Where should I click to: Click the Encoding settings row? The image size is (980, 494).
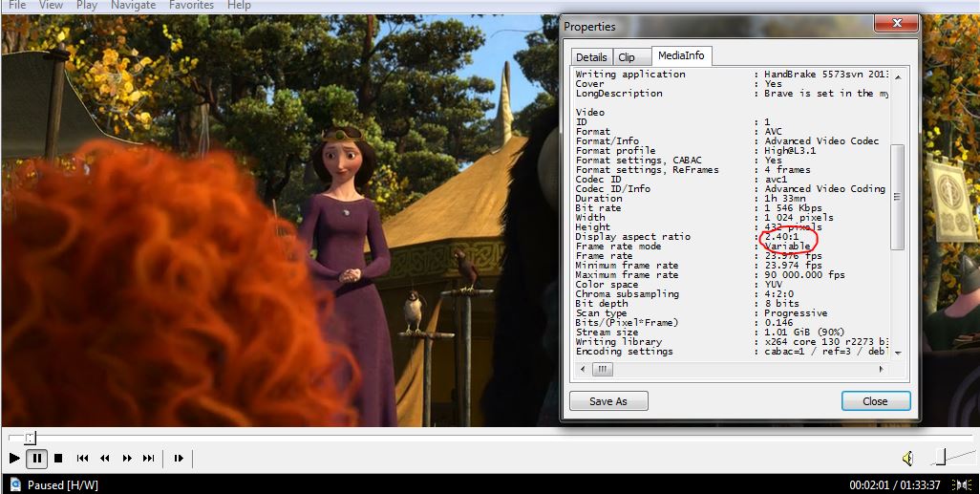coord(732,352)
